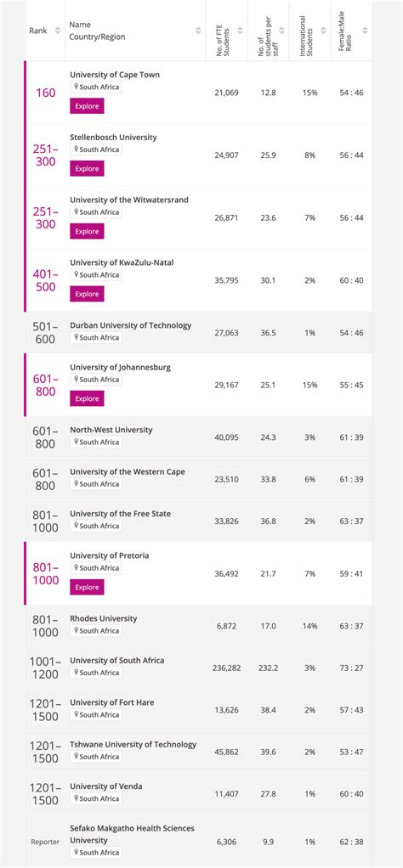
Task: Click location pin under Rhodes University
Action: click(77, 630)
